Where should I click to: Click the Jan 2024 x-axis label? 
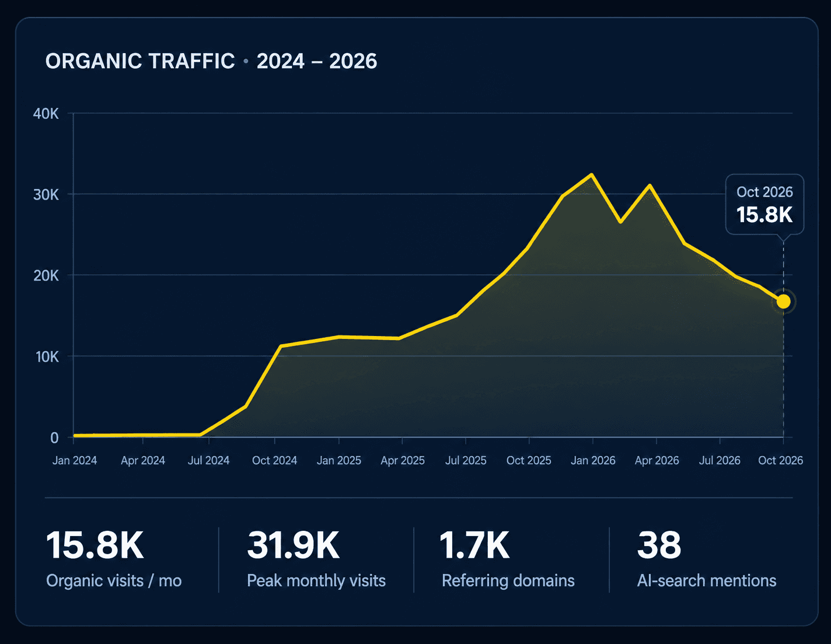coord(75,460)
